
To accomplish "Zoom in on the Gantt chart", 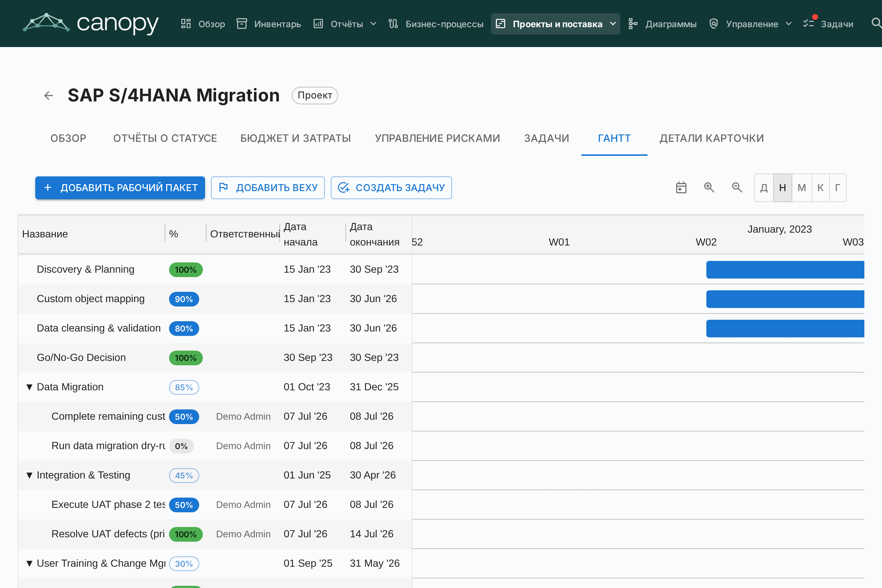I will click(709, 187).
